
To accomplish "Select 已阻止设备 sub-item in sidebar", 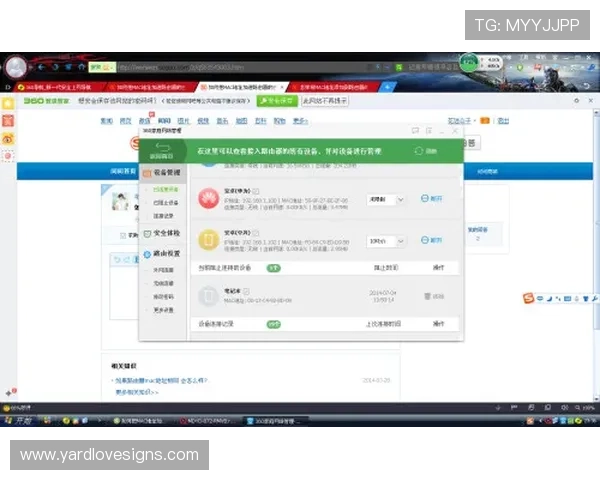I will pyautogui.click(x=166, y=202).
